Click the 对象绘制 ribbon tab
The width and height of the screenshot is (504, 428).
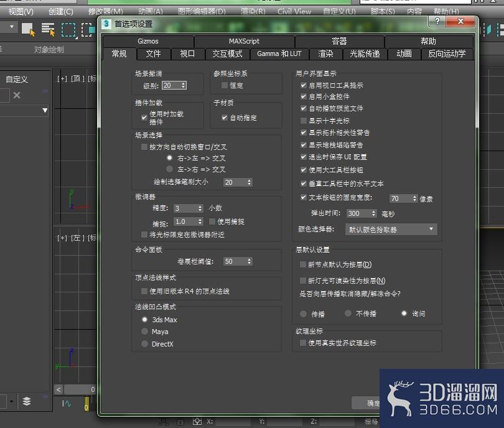pyautogui.click(x=49, y=50)
